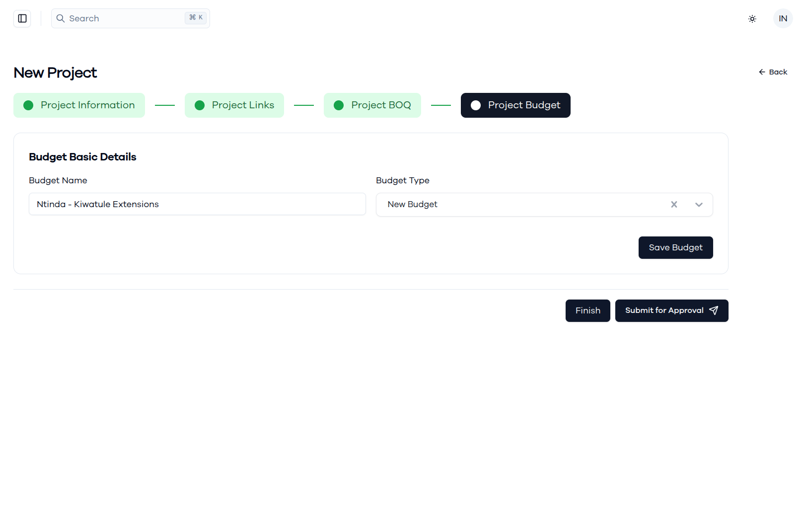Go to the Project Links step

234,105
